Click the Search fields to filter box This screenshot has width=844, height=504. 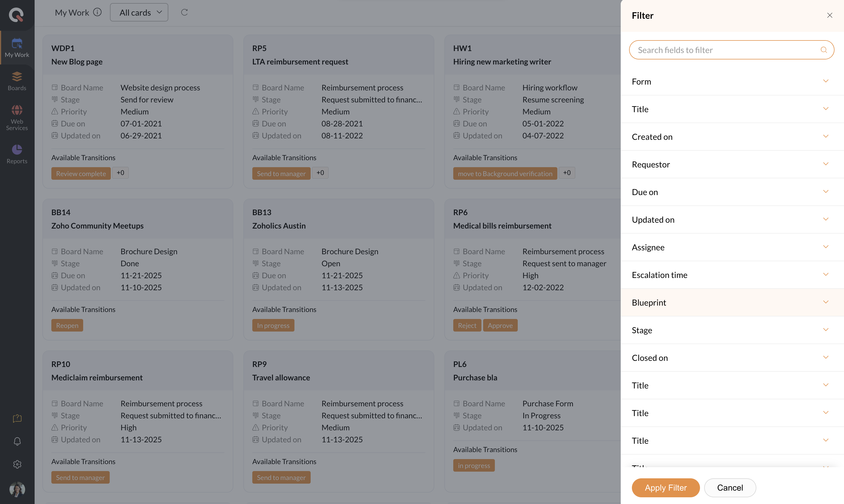(727, 50)
